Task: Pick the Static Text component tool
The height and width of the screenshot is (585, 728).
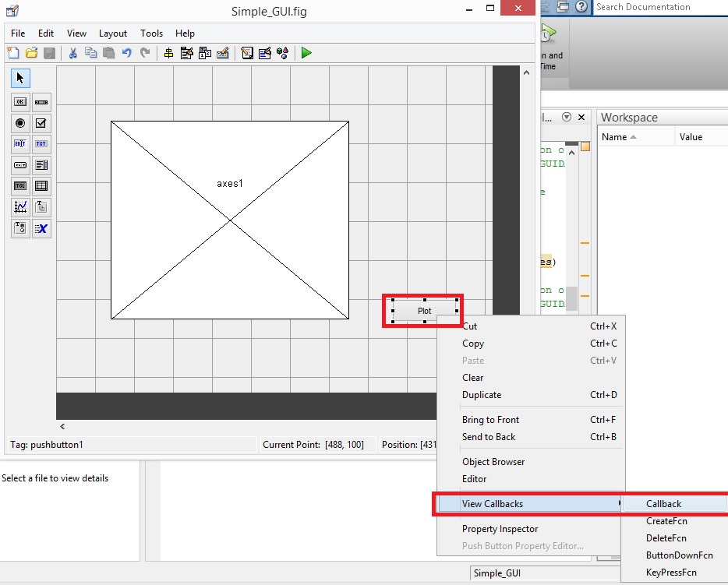Action: point(41,144)
